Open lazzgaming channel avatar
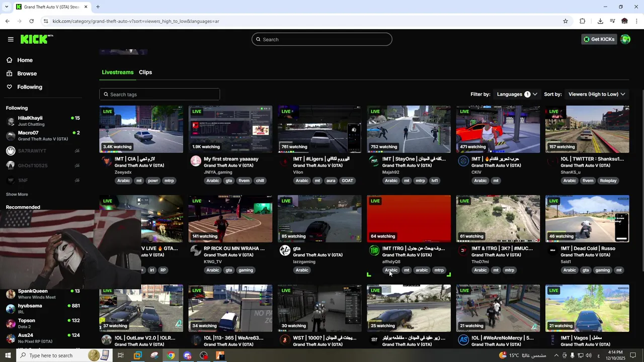The image size is (644, 362). (x=285, y=250)
